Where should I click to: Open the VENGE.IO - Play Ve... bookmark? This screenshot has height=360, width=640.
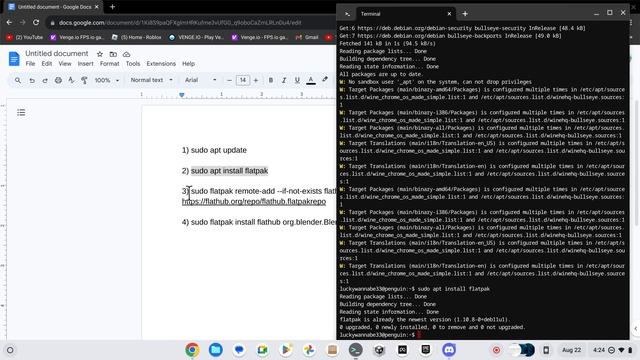(x=196, y=37)
